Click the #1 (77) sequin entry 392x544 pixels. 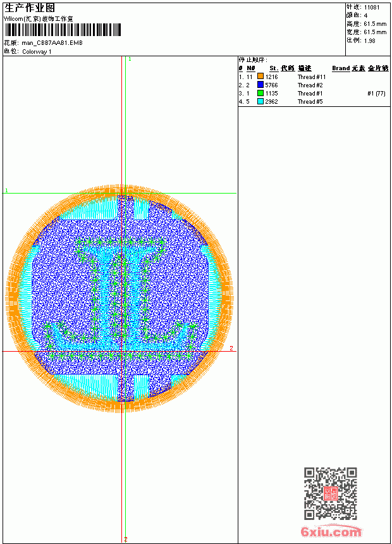coord(376,94)
